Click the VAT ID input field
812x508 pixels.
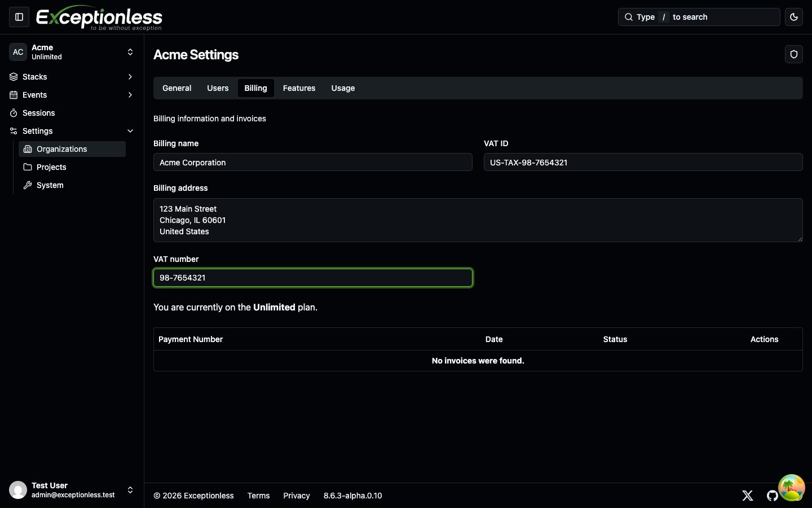(643, 162)
